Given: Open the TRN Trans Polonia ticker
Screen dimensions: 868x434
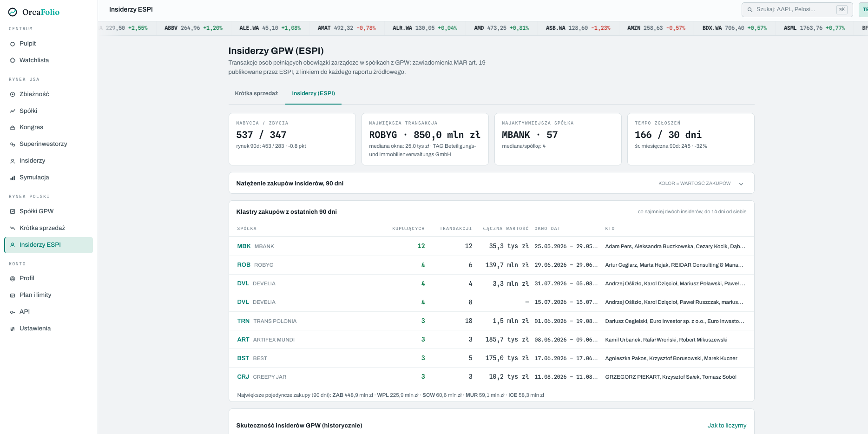Looking at the screenshot, I should pyautogui.click(x=243, y=321).
